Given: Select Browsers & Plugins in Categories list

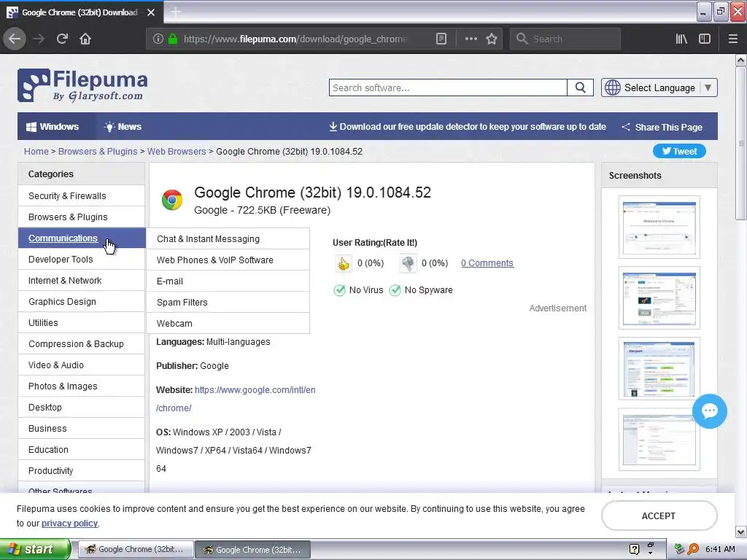Looking at the screenshot, I should click(82, 217).
